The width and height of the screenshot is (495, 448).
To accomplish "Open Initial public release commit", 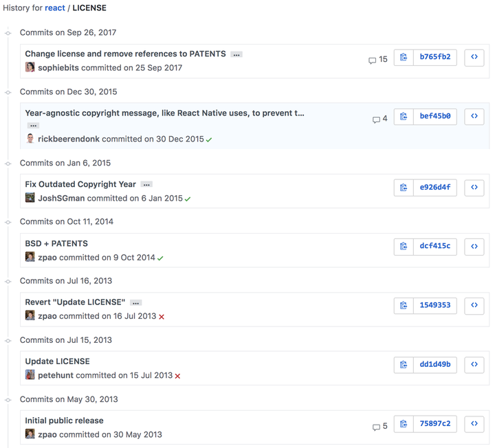I will pos(65,421).
